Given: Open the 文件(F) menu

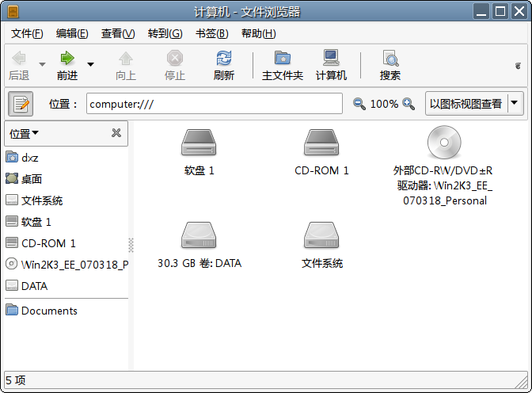Looking at the screenshot, I should point(27,33).
